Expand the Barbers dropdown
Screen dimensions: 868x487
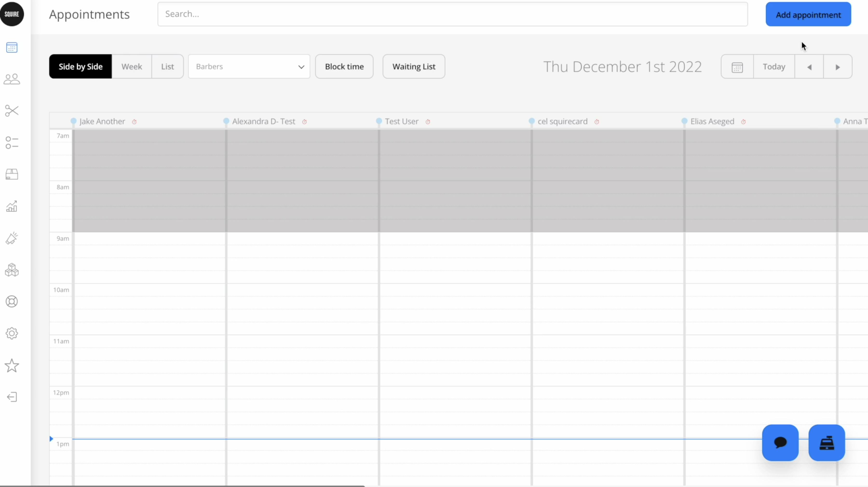(x=249, y=66)
